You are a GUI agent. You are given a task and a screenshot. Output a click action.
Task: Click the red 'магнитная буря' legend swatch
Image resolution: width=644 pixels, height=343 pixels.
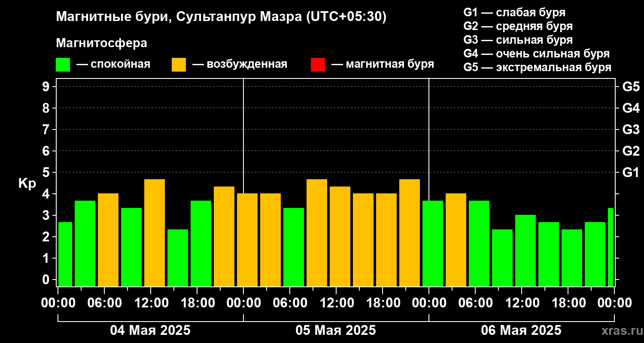pyautogui.click(x=318, y=65)
